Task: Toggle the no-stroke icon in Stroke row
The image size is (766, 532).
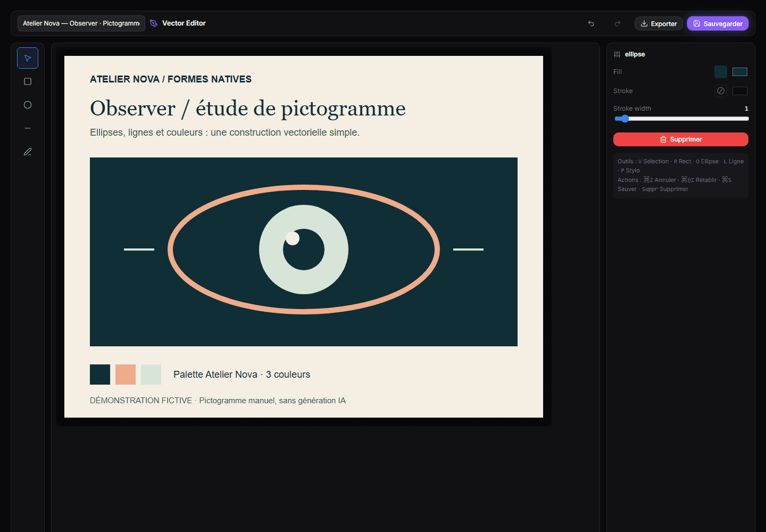Action: pos(721,91)
